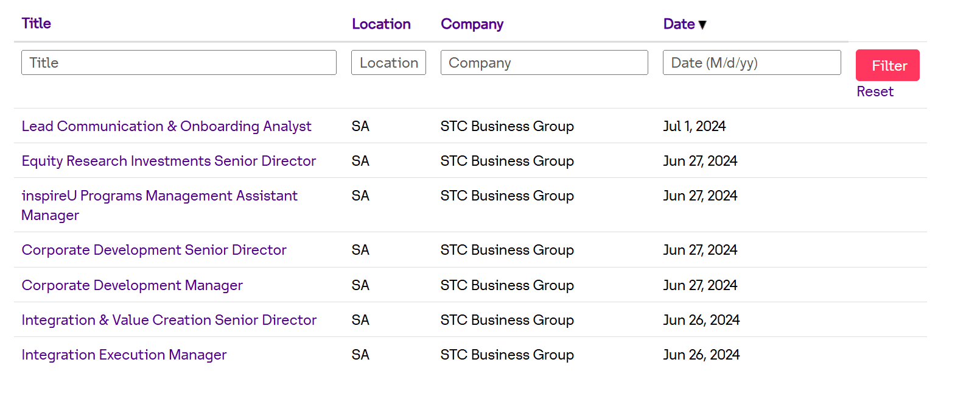Click the Title filter input field
This screenshot has height=401, width=980.
click(179, 63)
